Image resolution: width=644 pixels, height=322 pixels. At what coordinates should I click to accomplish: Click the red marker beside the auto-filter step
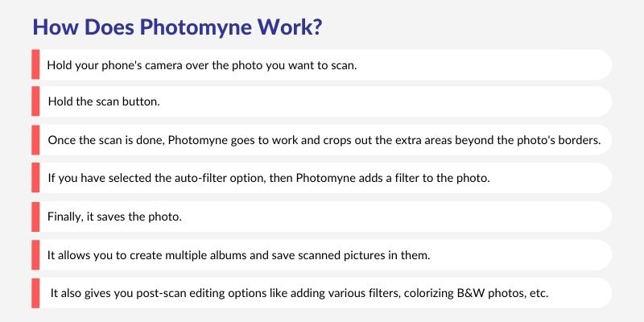(35, 178)
